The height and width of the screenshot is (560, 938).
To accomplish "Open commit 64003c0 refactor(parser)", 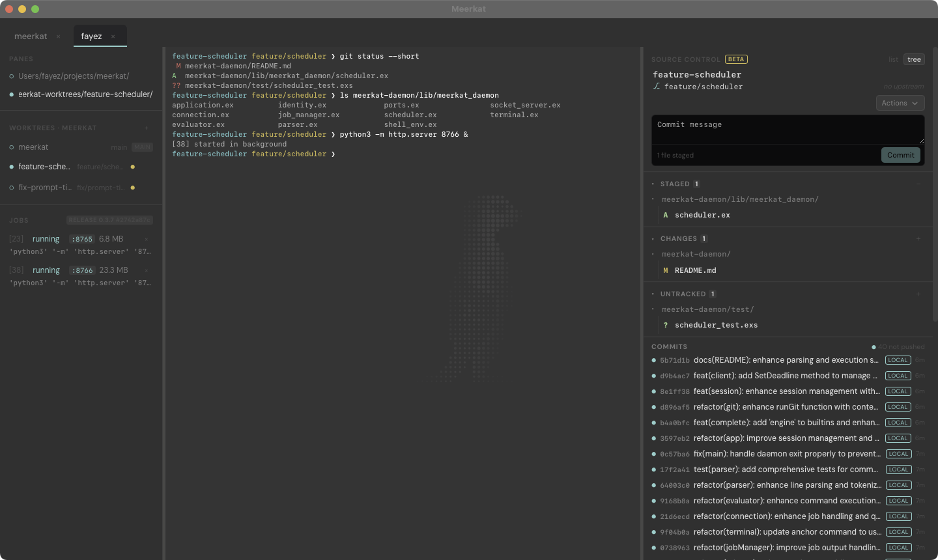I will [788, 485].
